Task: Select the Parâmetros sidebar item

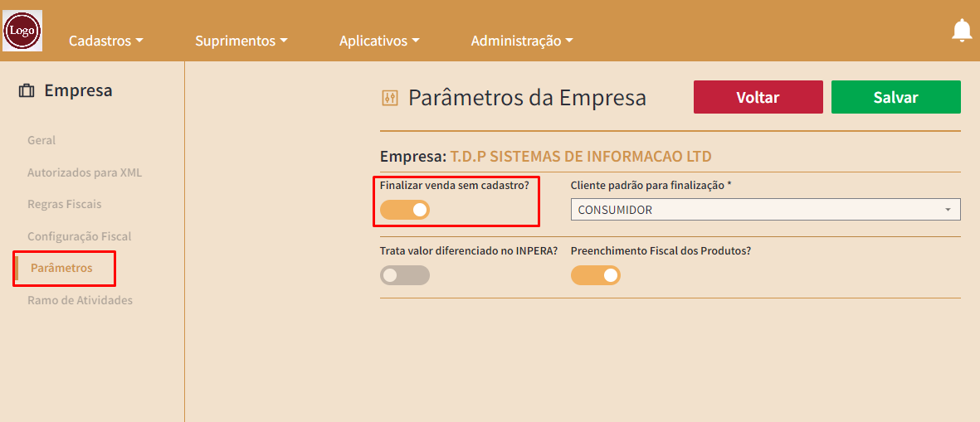Action: [61, 269]
